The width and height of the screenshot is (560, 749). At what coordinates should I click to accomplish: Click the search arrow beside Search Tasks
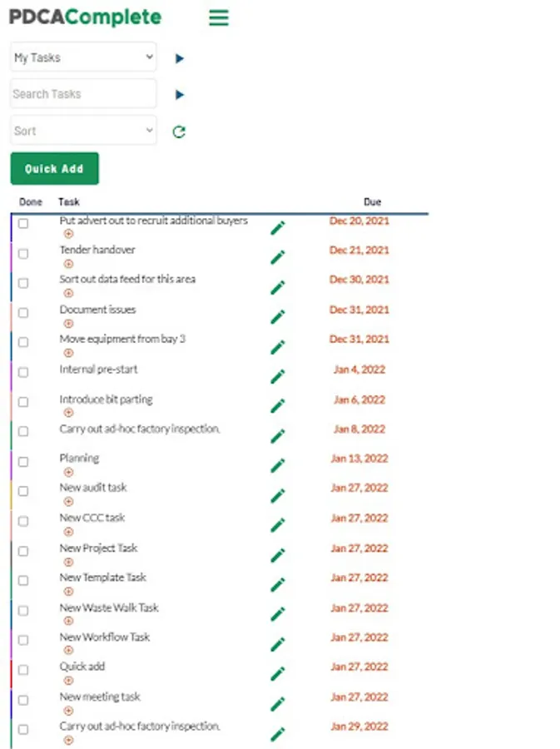[x=179, y=95]
